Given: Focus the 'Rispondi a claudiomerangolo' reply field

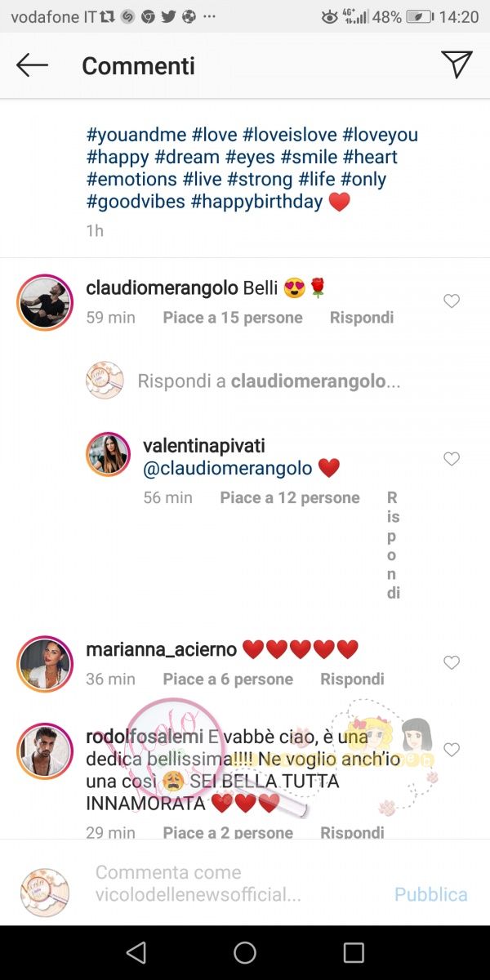Looking at the screenshot, I should (269, 381).
